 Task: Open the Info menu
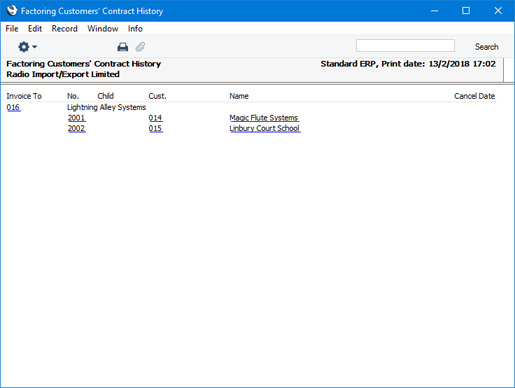[x=135, y=29]
